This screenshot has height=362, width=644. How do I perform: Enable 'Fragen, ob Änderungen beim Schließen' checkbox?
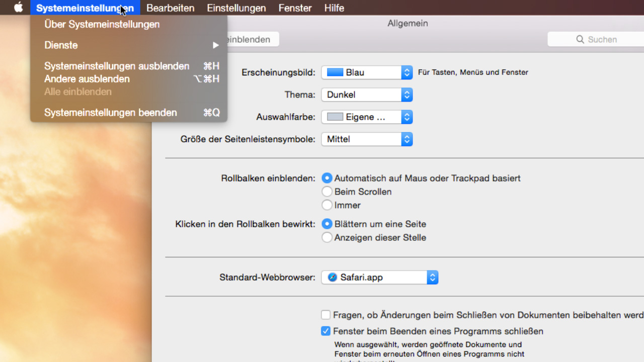click(326, 315)
